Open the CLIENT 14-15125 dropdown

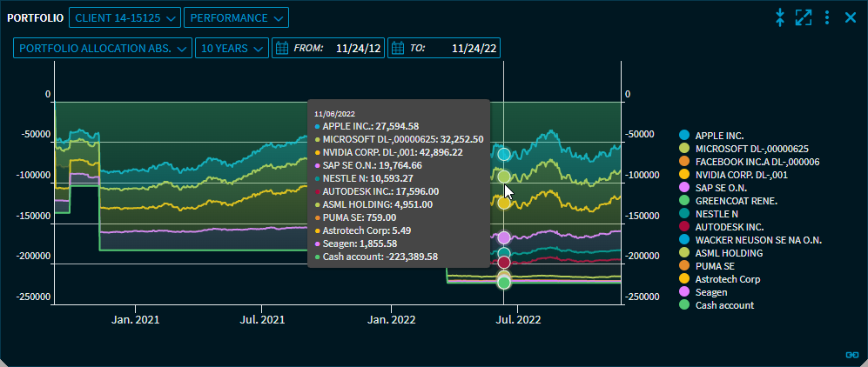tap(124, 17)
